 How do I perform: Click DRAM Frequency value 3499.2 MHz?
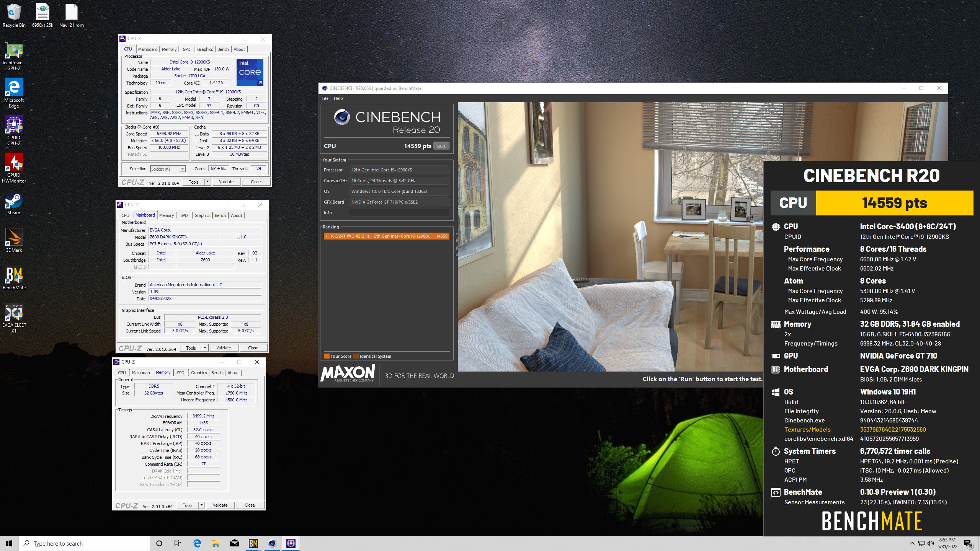[203, 416]
